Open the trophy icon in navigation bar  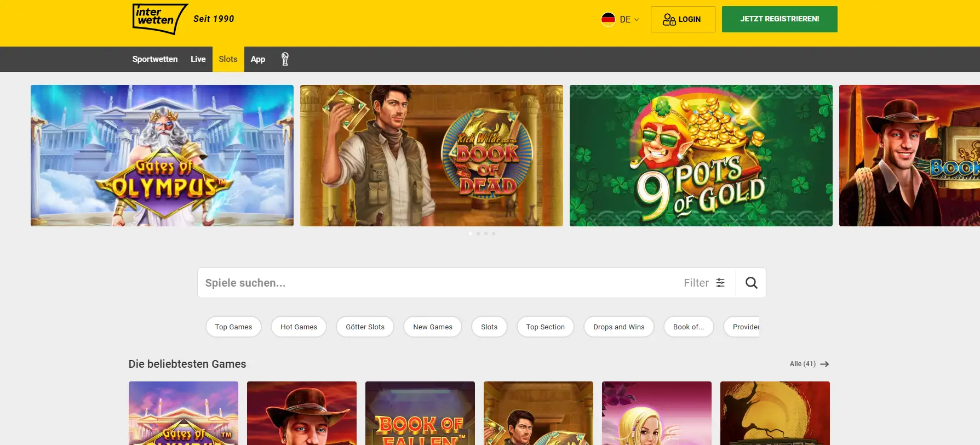(x=285, y=59)
